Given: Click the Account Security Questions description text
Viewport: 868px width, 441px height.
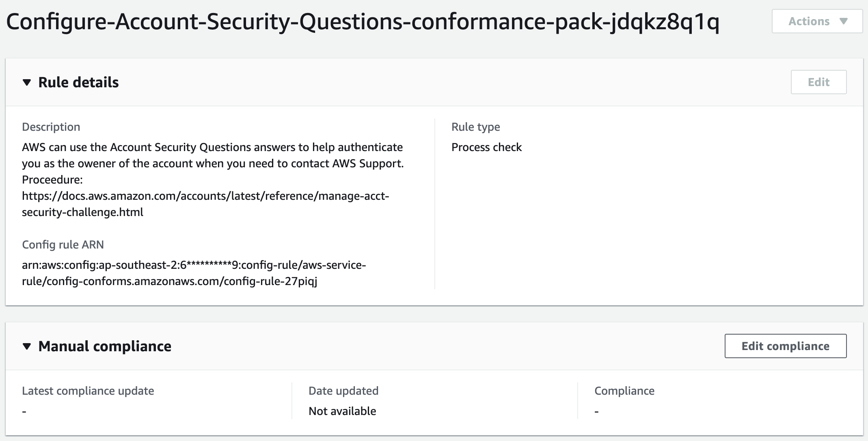Looking at the screenshot, I should [x=212, y=155].
